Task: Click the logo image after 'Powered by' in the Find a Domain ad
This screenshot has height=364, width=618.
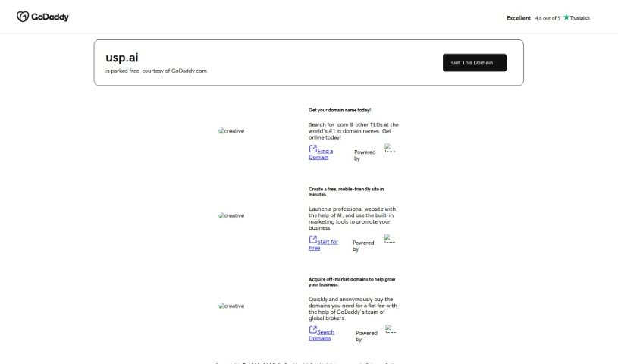Action: pos(390,147)
